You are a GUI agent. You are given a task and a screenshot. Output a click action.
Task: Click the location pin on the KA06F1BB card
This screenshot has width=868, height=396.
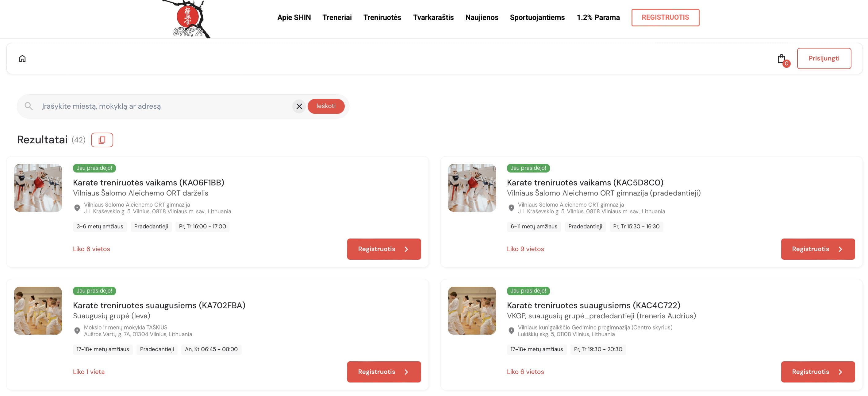tap(78, 208)
